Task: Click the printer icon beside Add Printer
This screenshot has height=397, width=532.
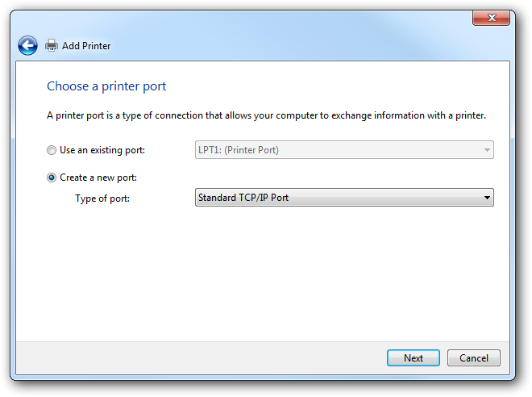Action: tap(52, 46)
